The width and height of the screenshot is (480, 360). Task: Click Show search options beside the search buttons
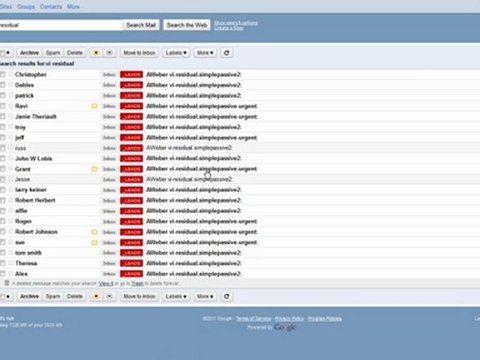(x=236, y=23)
